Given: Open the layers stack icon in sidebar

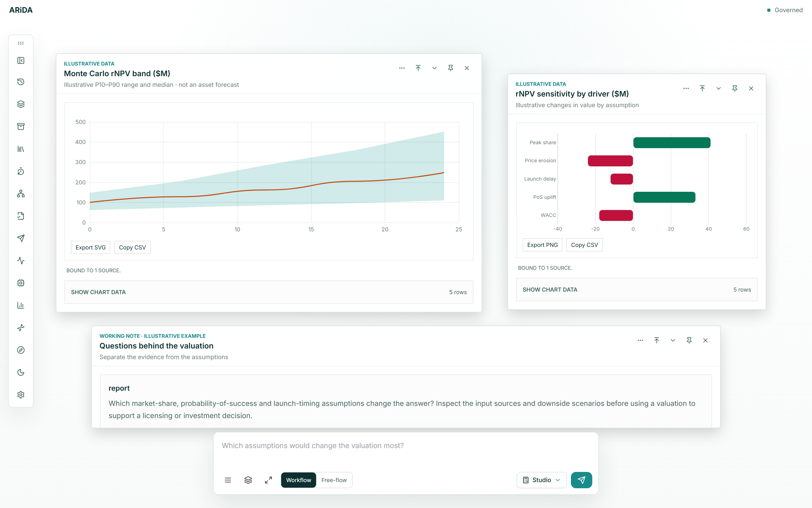Looking at the screenshot, I should tap(21, 104).
